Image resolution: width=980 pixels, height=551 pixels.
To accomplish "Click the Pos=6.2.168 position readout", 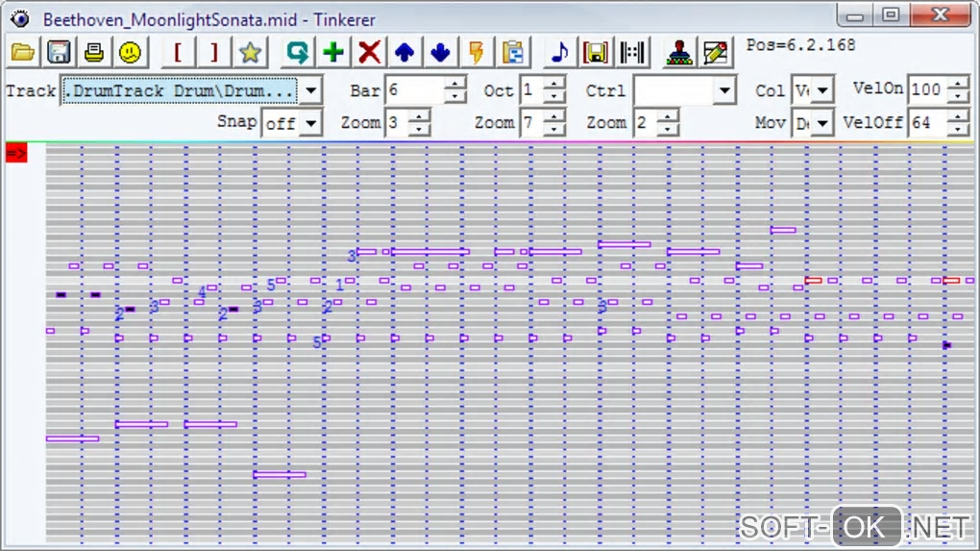I will 800,45.
